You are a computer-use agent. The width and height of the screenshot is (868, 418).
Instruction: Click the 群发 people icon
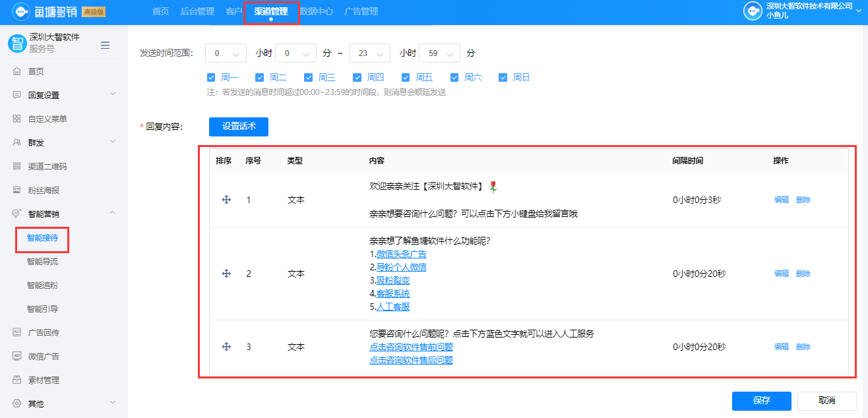point(16,142)
